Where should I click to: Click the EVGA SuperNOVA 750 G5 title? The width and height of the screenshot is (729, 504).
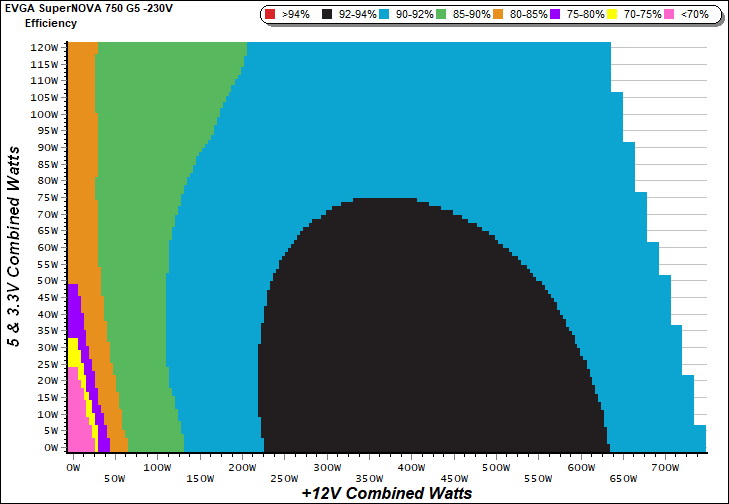[x=88, y=8]
